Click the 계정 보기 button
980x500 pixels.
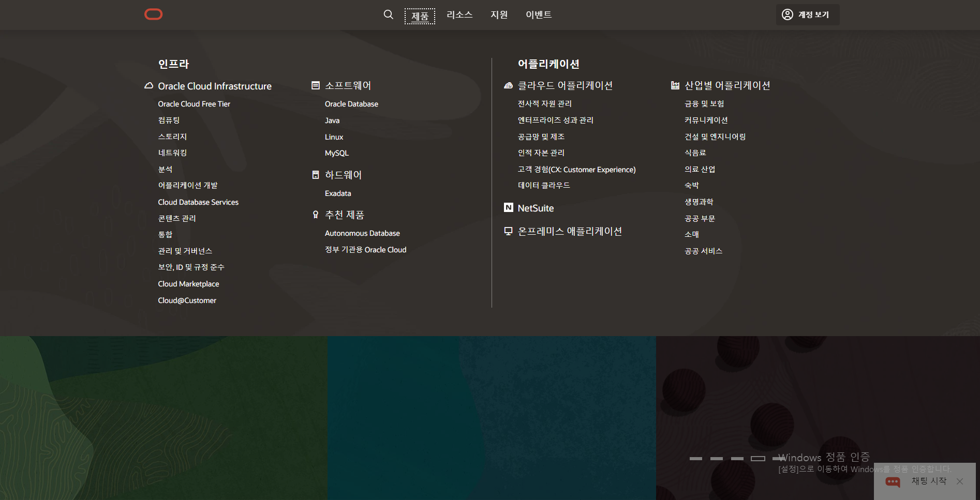[x=808, y=14]
